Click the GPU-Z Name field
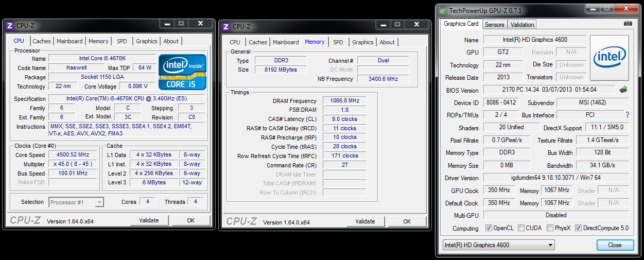The width and height of the screenshot is (644, 260). click(535, 40)
